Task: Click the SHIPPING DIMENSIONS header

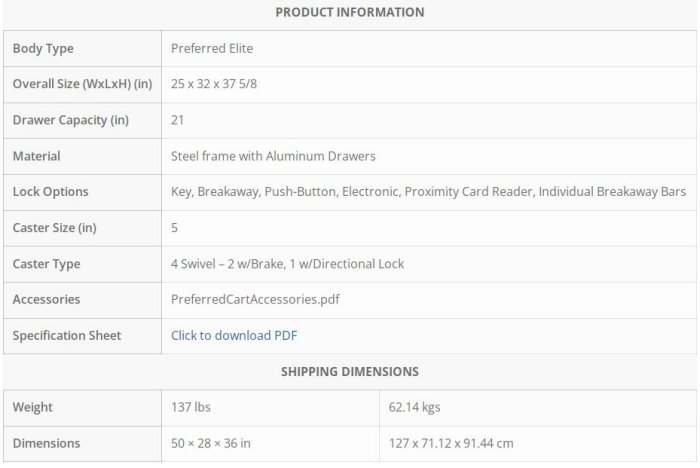Action: click(349, 372)
